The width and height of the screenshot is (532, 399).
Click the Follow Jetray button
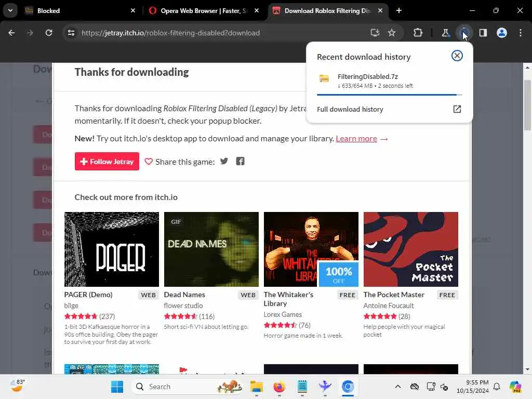coord(107,162)
